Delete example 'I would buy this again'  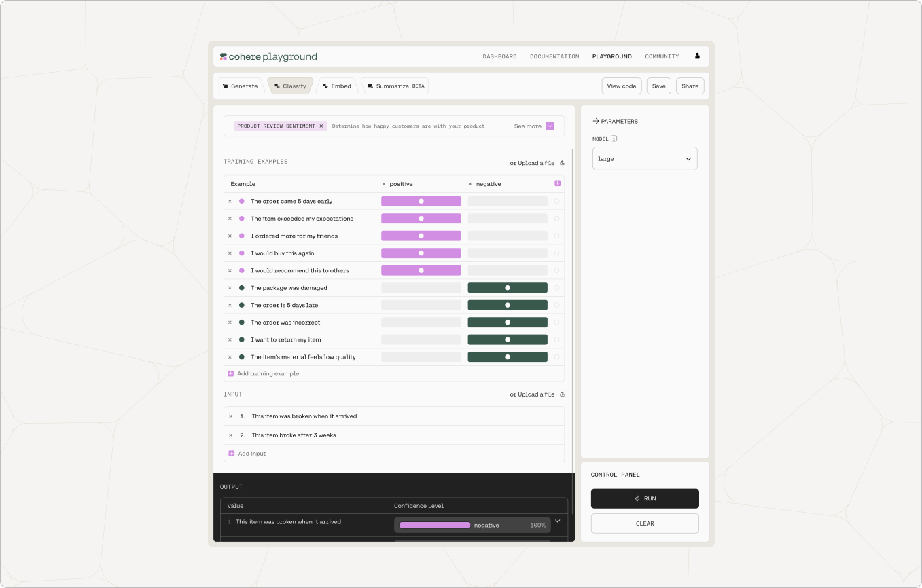230,253
